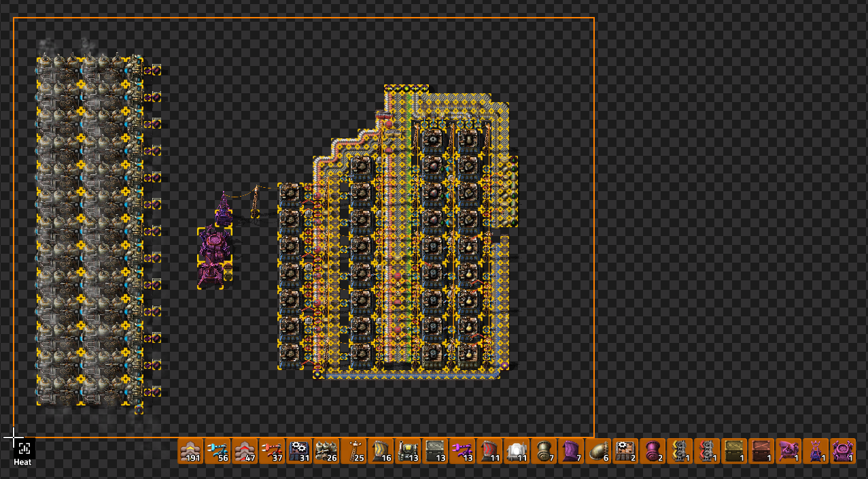Select the electric pole item (25)
This screenshot has width=868, height=479.
[353, 451]
